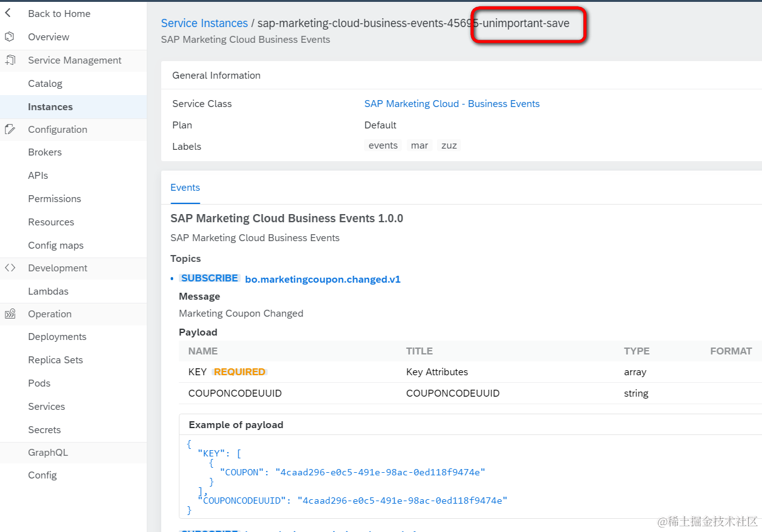
Task: Click the Overview icon in the sidebar
Action: pyautogui.click(x=9, y=37)
